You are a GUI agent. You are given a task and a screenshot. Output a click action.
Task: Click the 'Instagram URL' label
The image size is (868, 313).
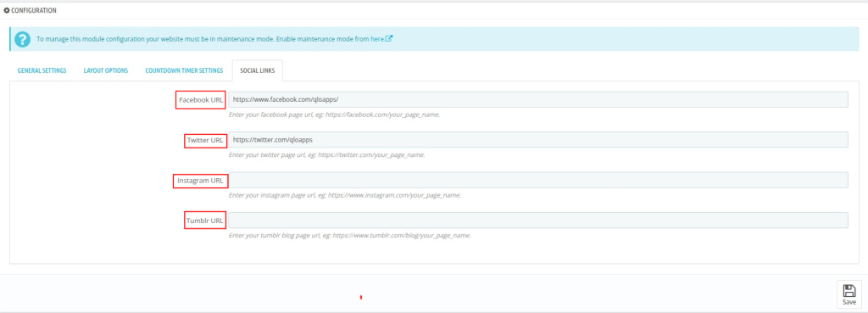click(200, 181)
